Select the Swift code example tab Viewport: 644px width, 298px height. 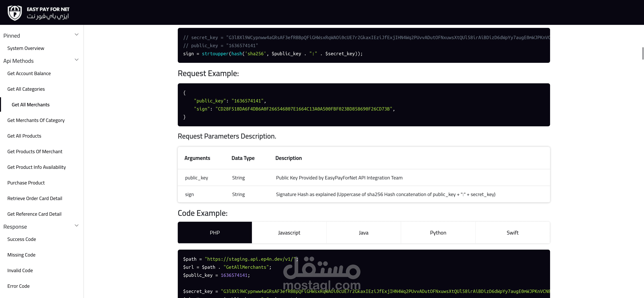[513, 233]
